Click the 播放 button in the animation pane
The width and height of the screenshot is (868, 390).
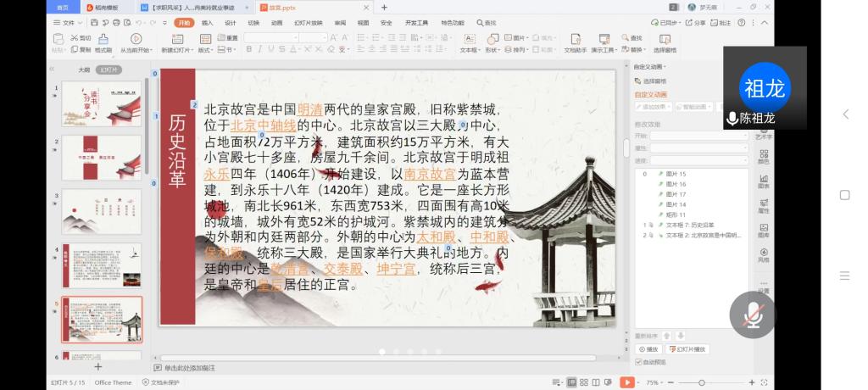pos(648,349)
